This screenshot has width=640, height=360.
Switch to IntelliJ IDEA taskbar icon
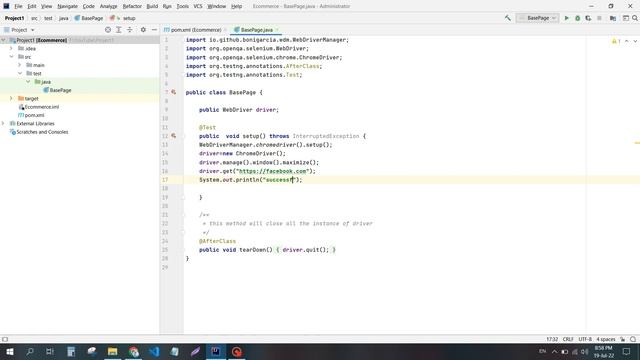coord(216,351)
